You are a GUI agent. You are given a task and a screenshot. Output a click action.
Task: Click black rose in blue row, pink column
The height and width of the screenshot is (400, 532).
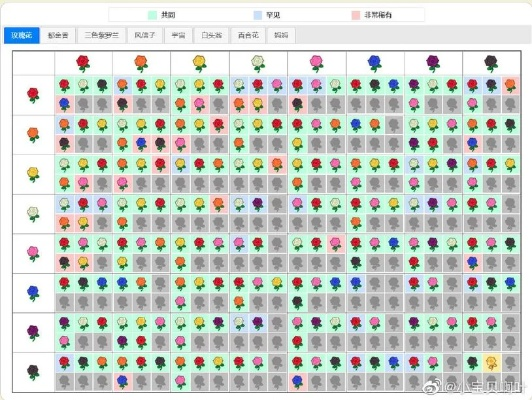point(297,302)
